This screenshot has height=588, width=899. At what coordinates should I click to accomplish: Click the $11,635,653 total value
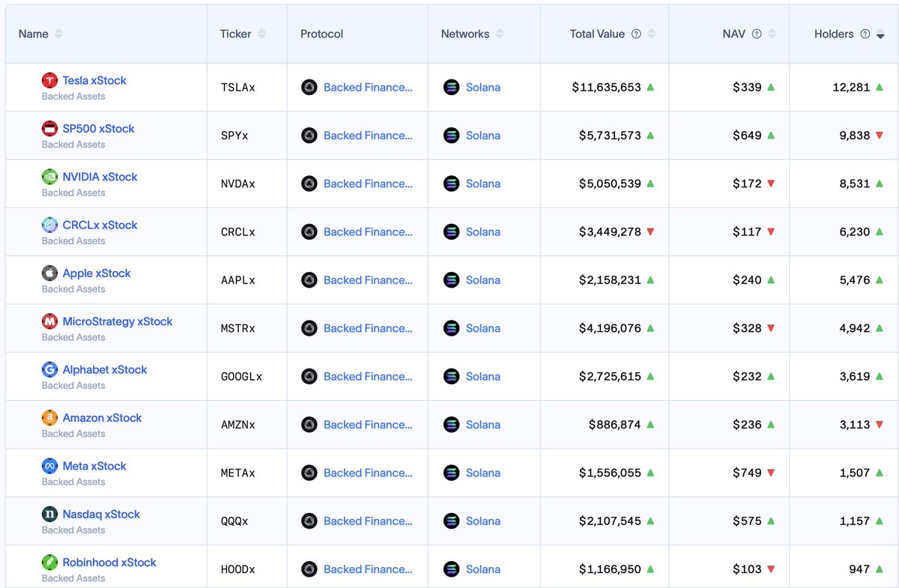coord(606,88)
